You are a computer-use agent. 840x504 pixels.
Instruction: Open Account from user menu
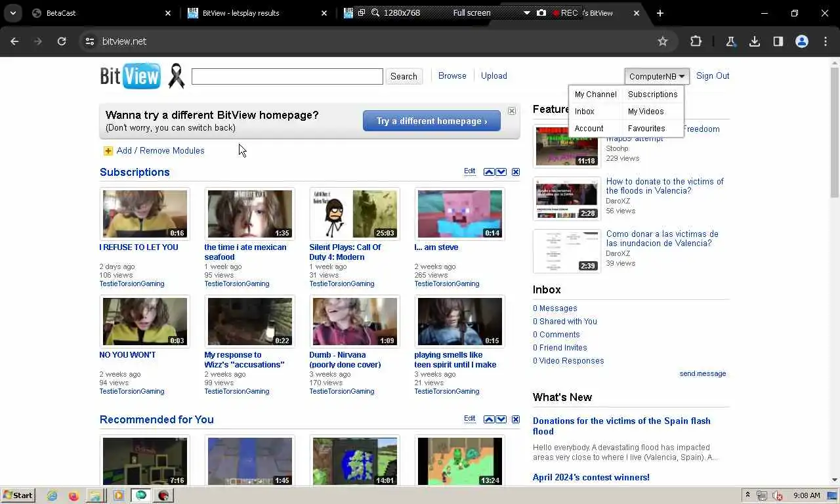point(589,129)
